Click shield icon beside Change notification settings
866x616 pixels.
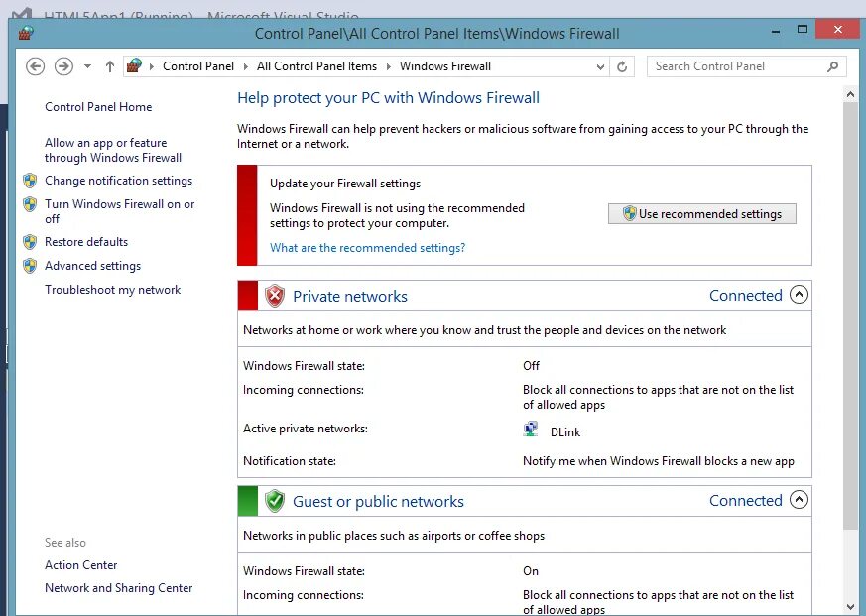[x=30, y=181]
